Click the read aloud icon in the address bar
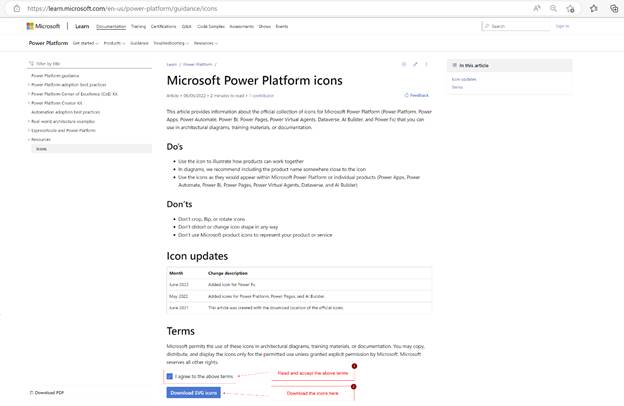 coord(537,8)
